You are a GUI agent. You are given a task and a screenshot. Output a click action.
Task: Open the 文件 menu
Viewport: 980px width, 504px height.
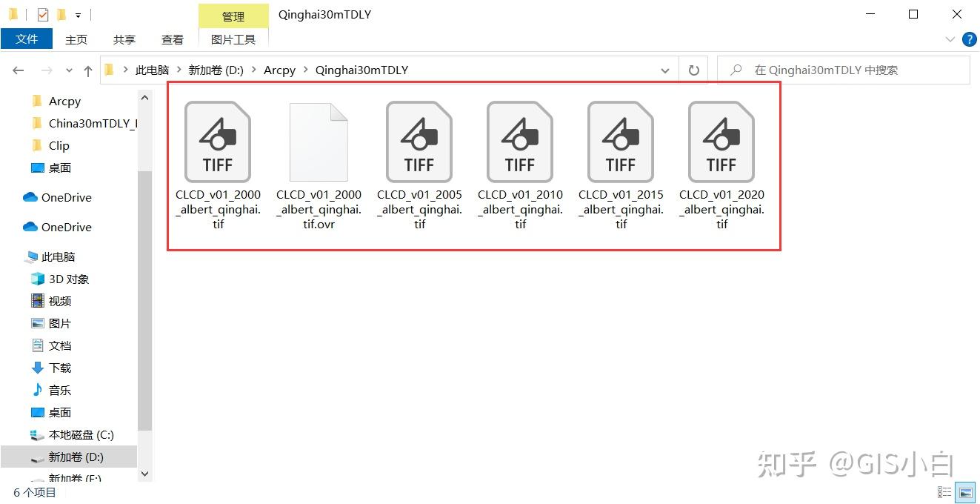tap(27, 39)
